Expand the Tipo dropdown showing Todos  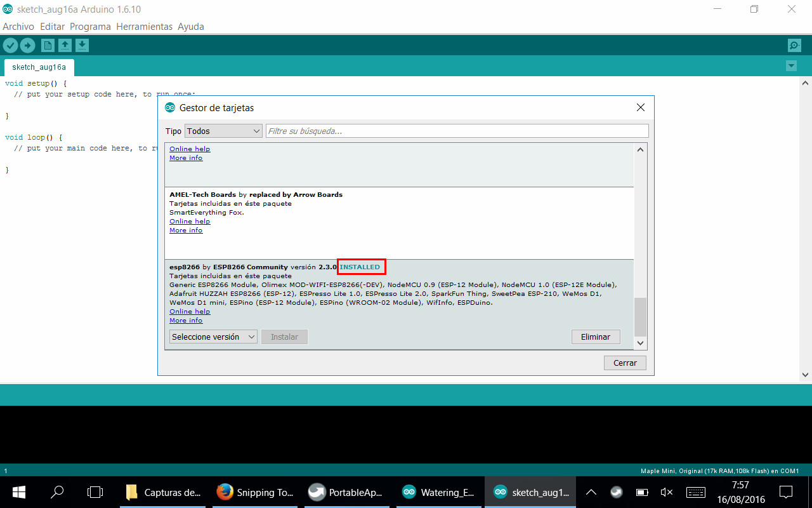tap(223, 131)
